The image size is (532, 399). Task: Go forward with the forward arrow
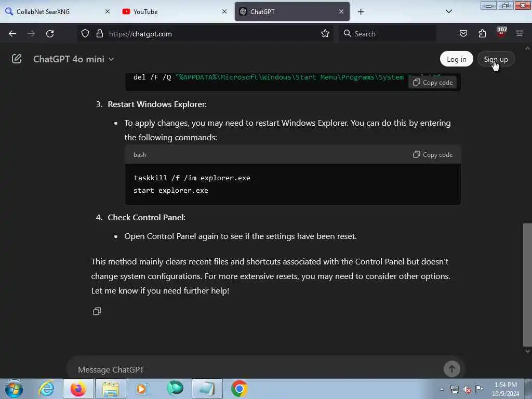coord(31,34)
